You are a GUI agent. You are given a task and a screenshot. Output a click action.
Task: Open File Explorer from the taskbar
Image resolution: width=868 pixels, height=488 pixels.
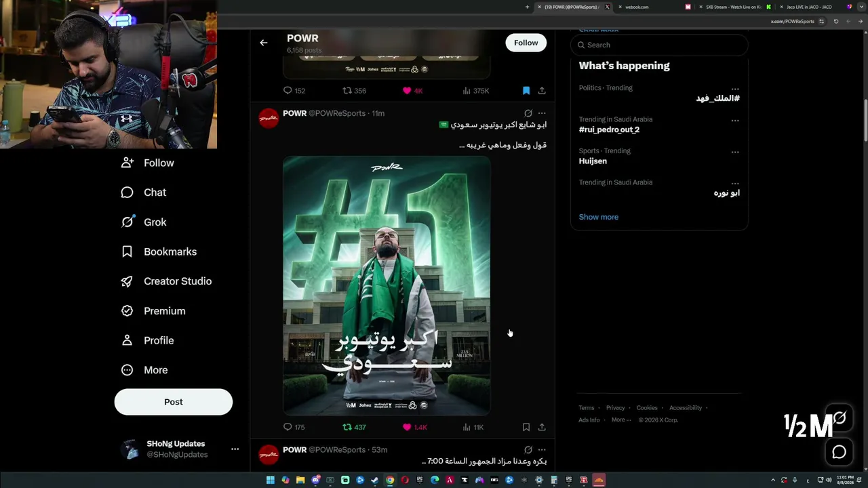[x=300, y=480]
